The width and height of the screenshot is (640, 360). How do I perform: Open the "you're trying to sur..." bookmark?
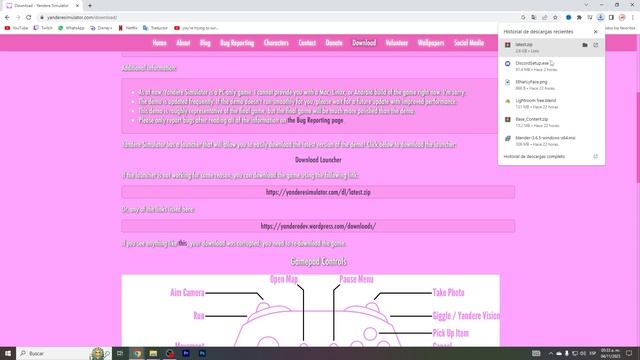[197, 28]
